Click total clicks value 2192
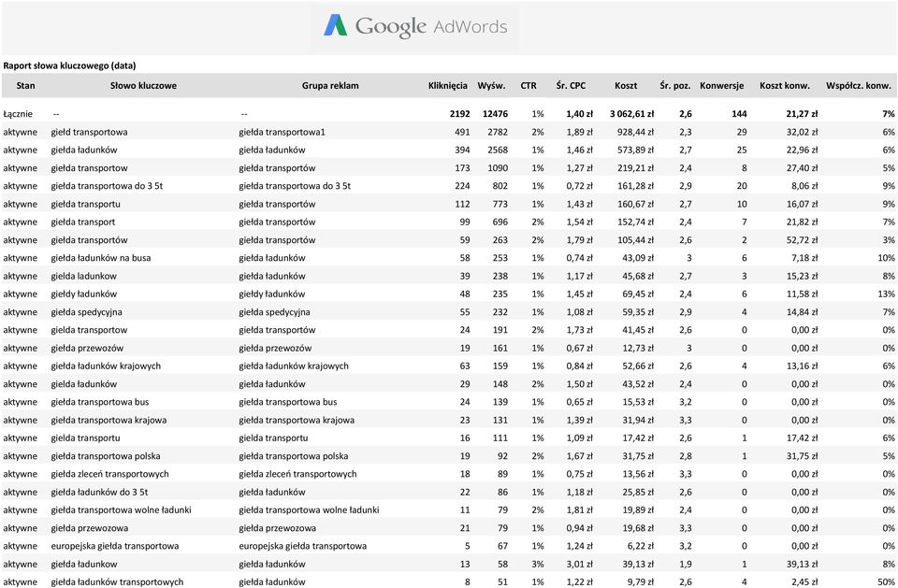This screenshot has width=898, height=588. [460, 114]
